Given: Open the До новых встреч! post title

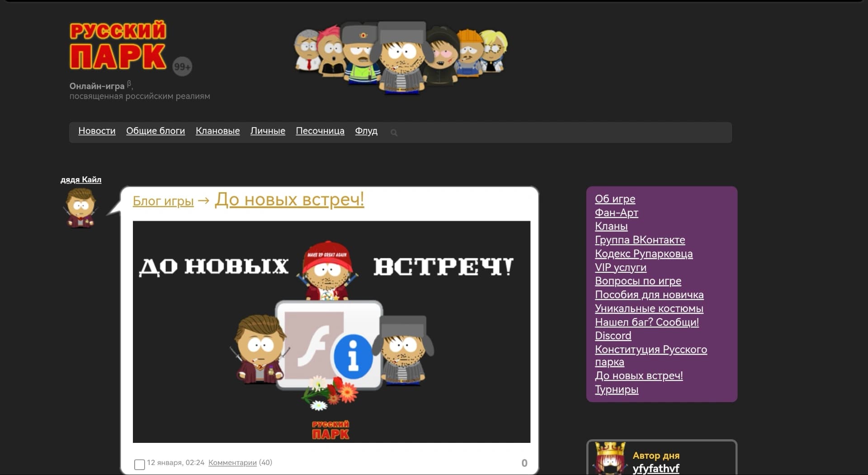Looking at the screenshot, I should pos(289,199).
